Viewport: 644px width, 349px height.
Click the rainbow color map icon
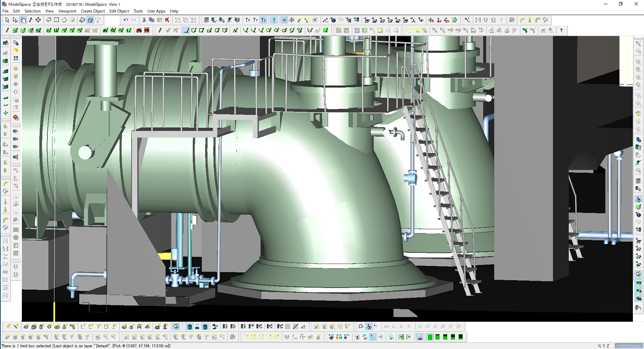[338, 337]
